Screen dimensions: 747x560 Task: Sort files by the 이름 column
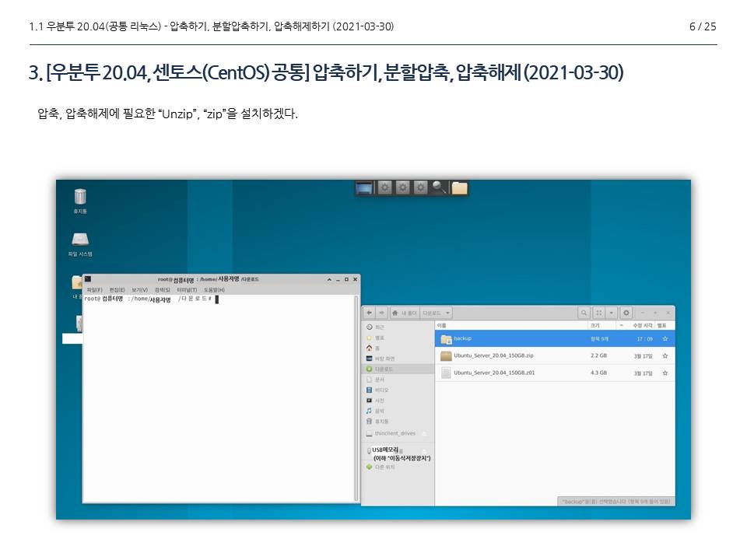[512, 325]
